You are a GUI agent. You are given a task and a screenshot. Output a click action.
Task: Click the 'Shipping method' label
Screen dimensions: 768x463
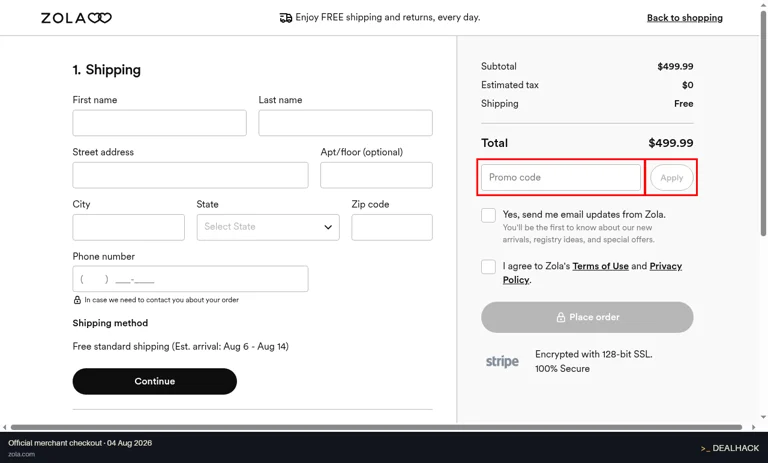(110, 323)
